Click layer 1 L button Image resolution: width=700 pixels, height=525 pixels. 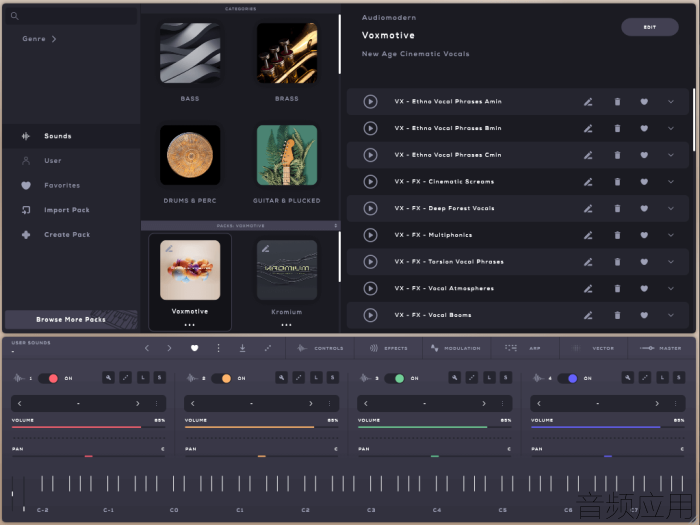click(143, 378)
